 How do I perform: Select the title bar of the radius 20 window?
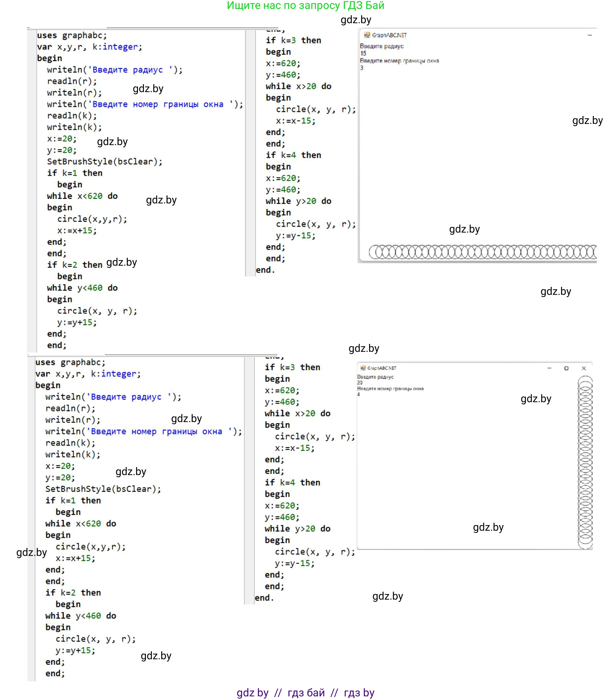tap(461, 368)
